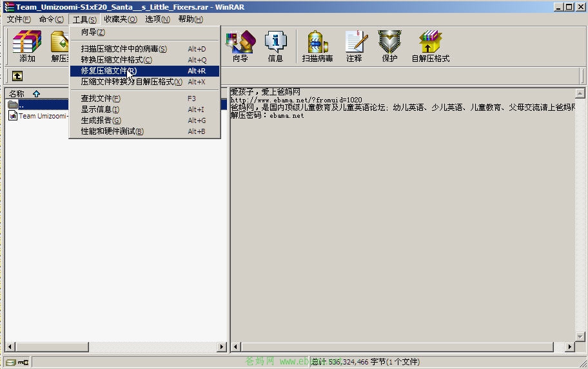Click the 解压密码: ebama.net comment line
The width and height of the screenshot is (588, 369).
point(267,115)
